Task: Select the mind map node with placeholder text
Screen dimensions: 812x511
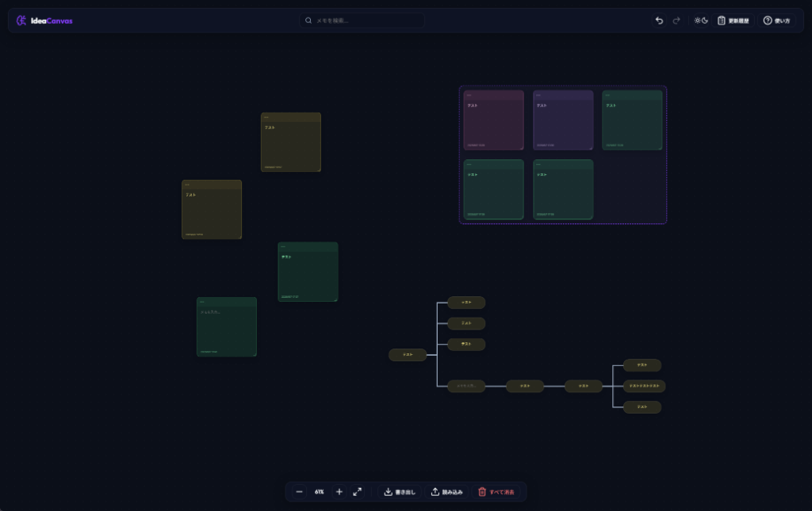Action: coord(466,386)
